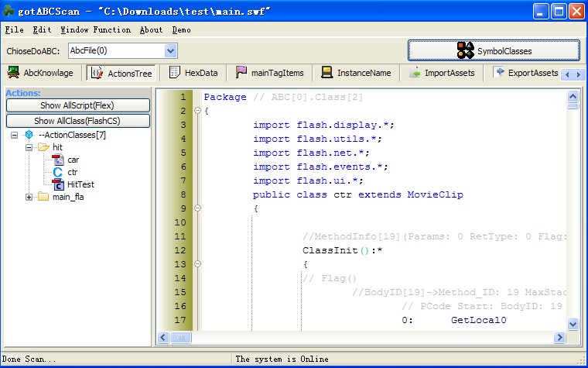This screenshot has height=368, width=588.
Task: Select the main_fla tree item
Action: point(68,197)
